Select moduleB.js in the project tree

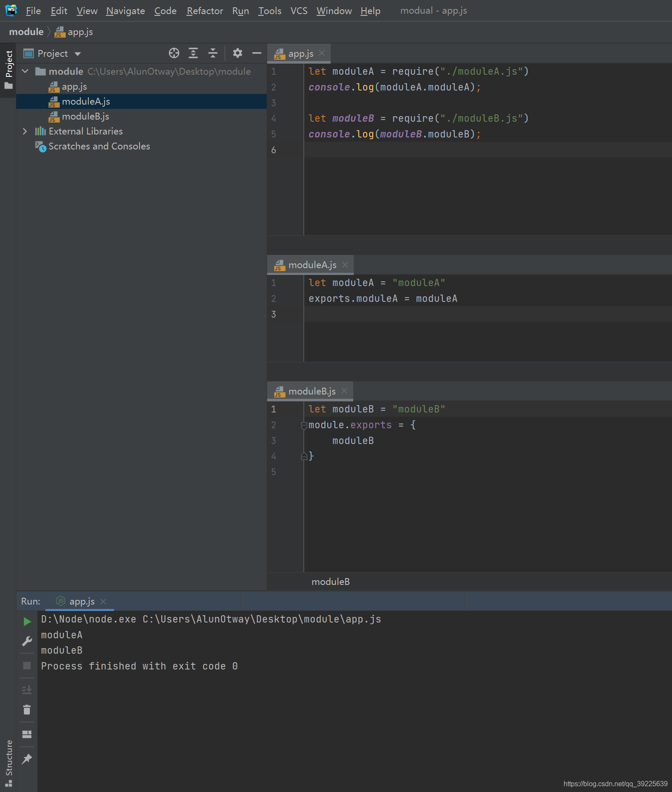point(142,116)
